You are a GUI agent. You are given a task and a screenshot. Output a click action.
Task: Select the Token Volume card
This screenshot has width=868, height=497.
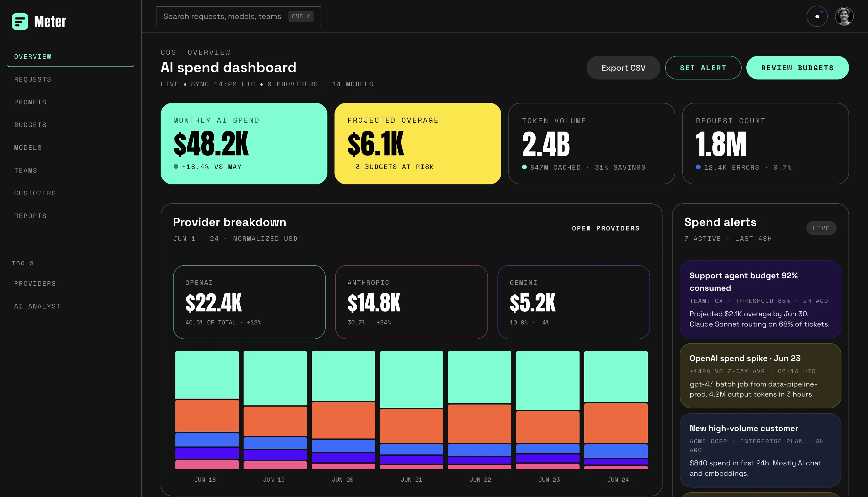coord(591,144)
